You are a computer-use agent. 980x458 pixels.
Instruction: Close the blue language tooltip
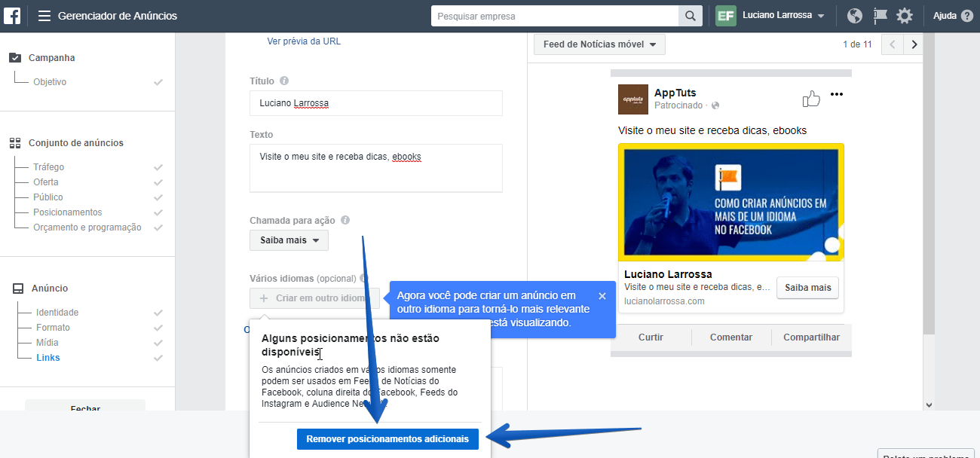602,296
